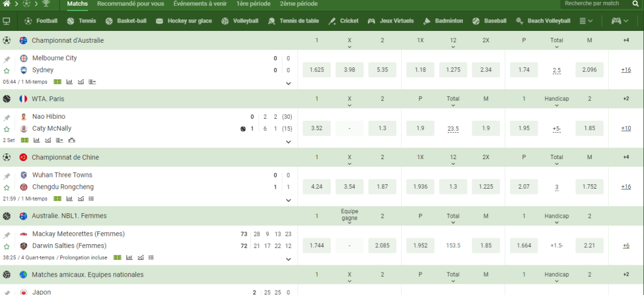Select the 1ère période tab
This screenshot has height=295, width=644.
pyautogui.click(x=253, y=4)
